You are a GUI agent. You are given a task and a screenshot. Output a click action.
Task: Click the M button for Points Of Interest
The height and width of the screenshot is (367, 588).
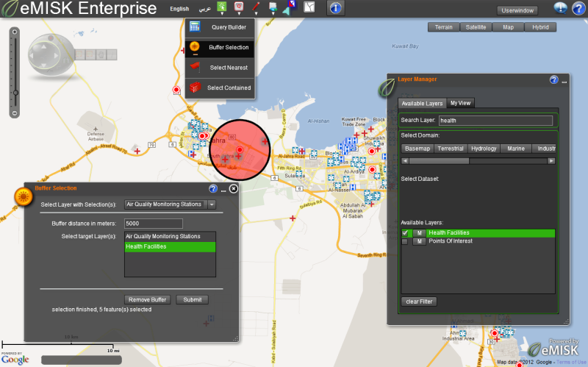[x=419, y=241]
